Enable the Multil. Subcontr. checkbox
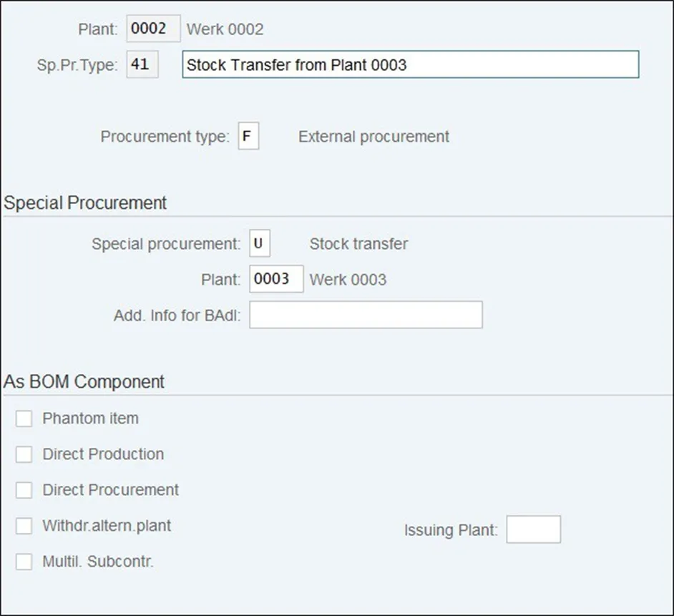The width and height of the screenshot is (674, 616). pyautogui.click(x=24, y=562)
